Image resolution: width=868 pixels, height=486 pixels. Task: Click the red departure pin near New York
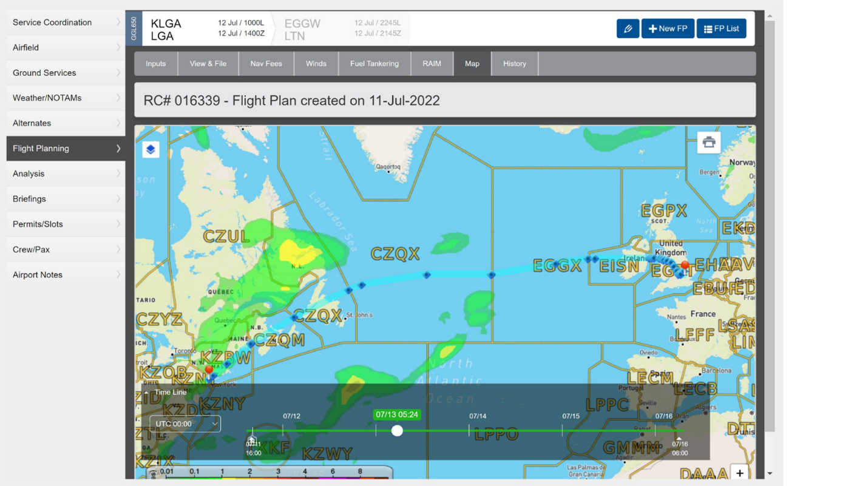click(x=209, y=370)
